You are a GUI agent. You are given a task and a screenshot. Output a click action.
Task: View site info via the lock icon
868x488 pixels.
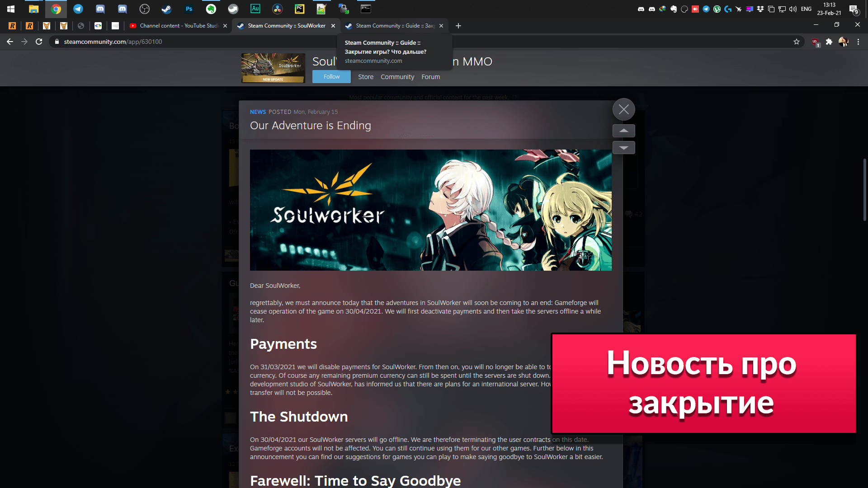tap(57, 42)
